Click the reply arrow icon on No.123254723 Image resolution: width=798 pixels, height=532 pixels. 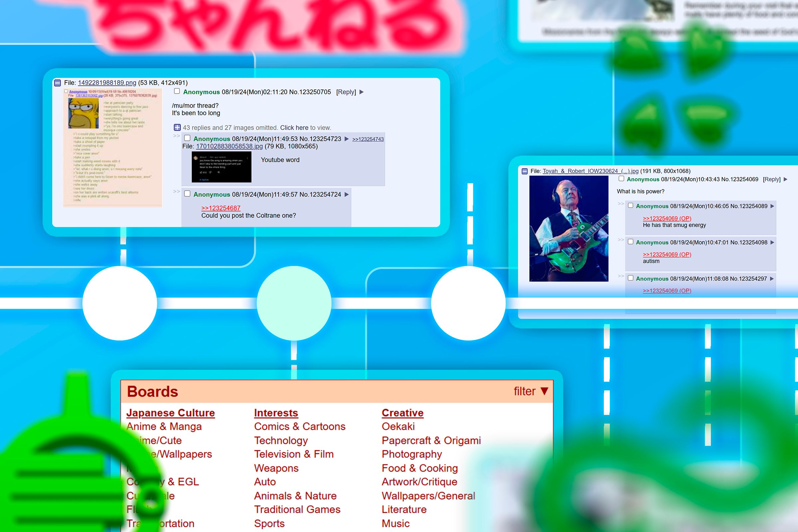click(x=346, y=139)
